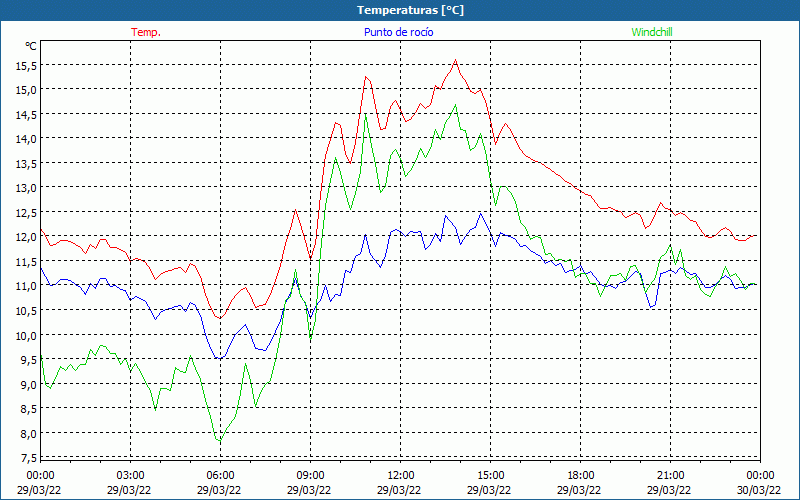This screenshot has width=800, height=500.
Task: Click the y-axis value '13,5'
Action: 27,163
